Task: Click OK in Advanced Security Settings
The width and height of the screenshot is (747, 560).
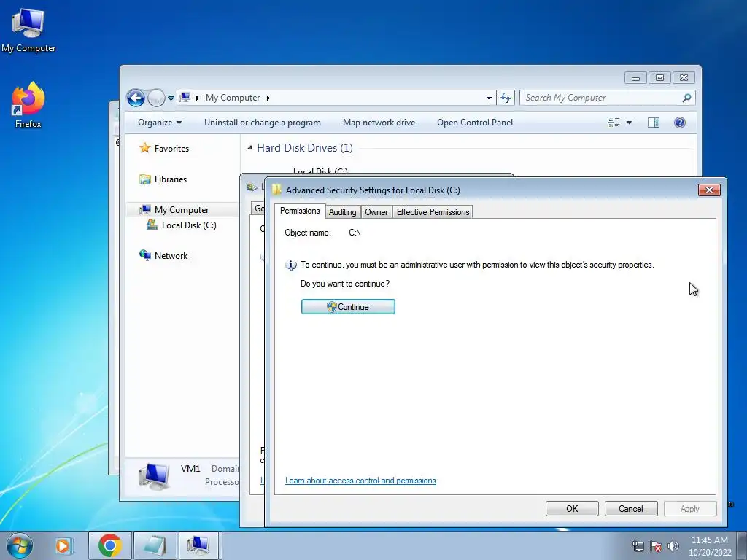Action: pyautogui.click(x=572, y=508)
